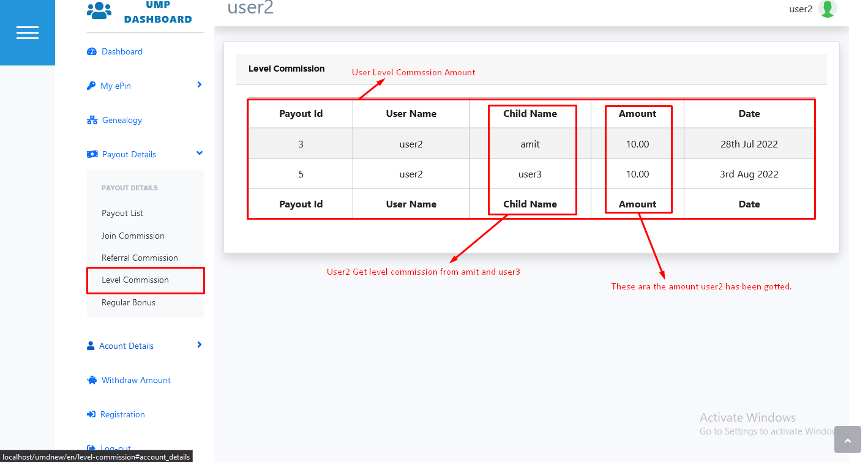The image size is (868, 462).
Task: Click the hamburger menu icon
Action: click(x=28, y=33)
